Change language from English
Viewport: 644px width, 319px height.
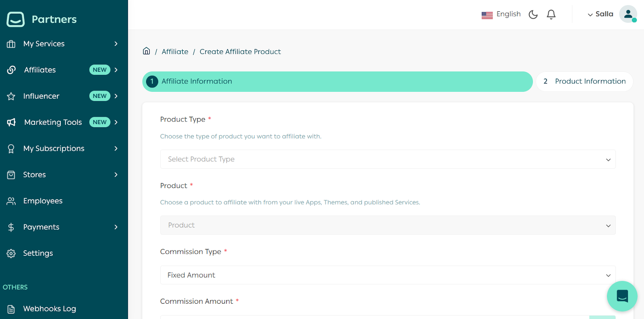click(x=501, y=14)
